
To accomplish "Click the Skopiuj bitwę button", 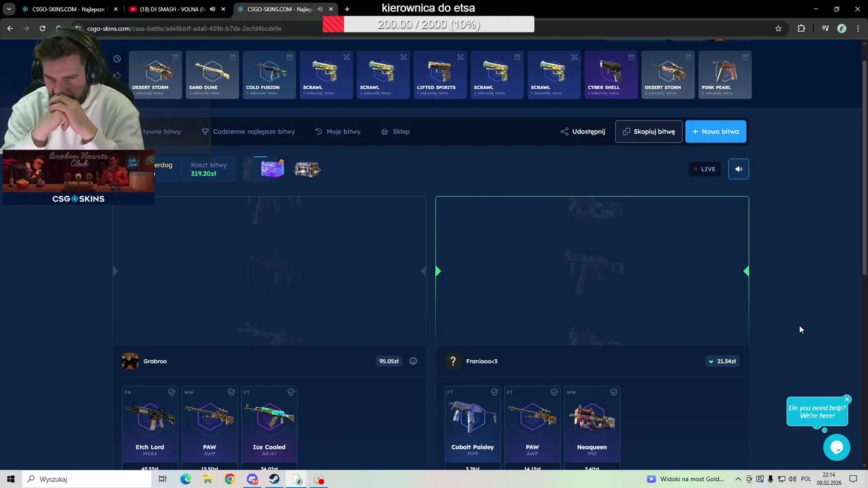I will click(x=649, y=131).
